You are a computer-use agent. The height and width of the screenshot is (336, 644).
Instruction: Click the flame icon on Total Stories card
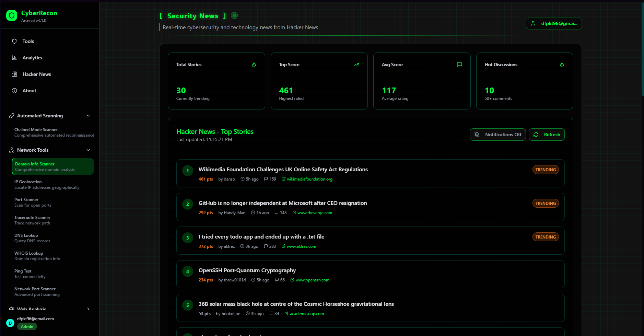click(x=254, y=65)
